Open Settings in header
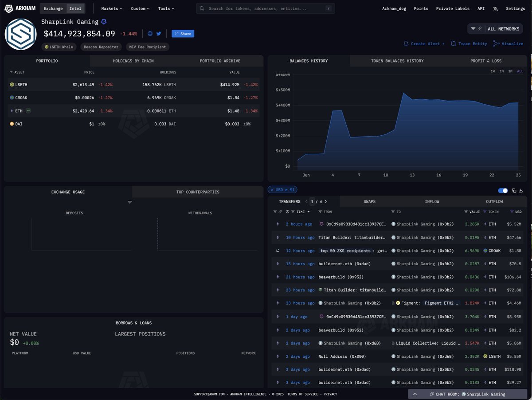 pyautogui.click(x=515, y=8)
